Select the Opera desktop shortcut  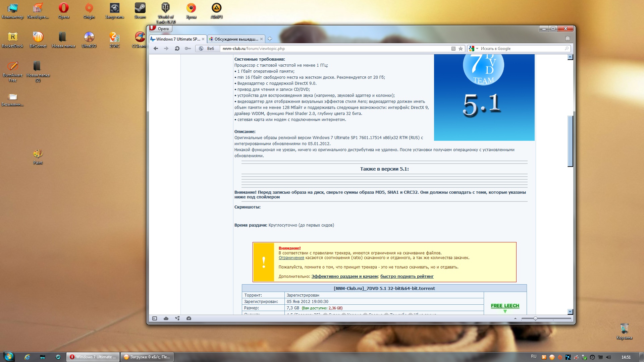(63, 11)
